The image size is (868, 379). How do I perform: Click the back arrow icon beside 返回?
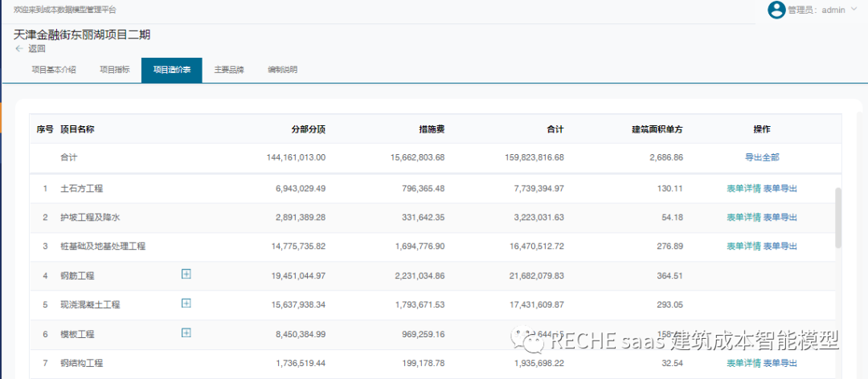18,49
